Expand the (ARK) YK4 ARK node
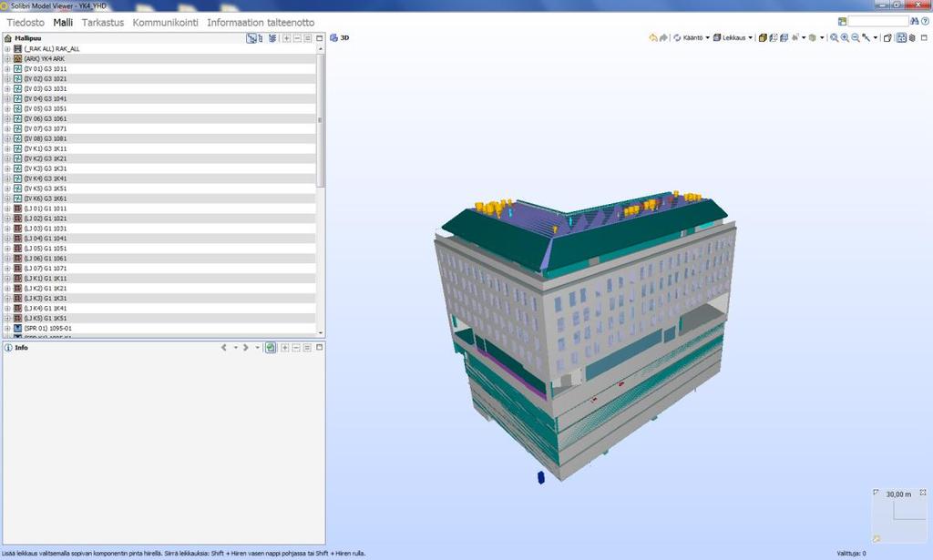This screenshot has width=933, height=560. [7, 59]
